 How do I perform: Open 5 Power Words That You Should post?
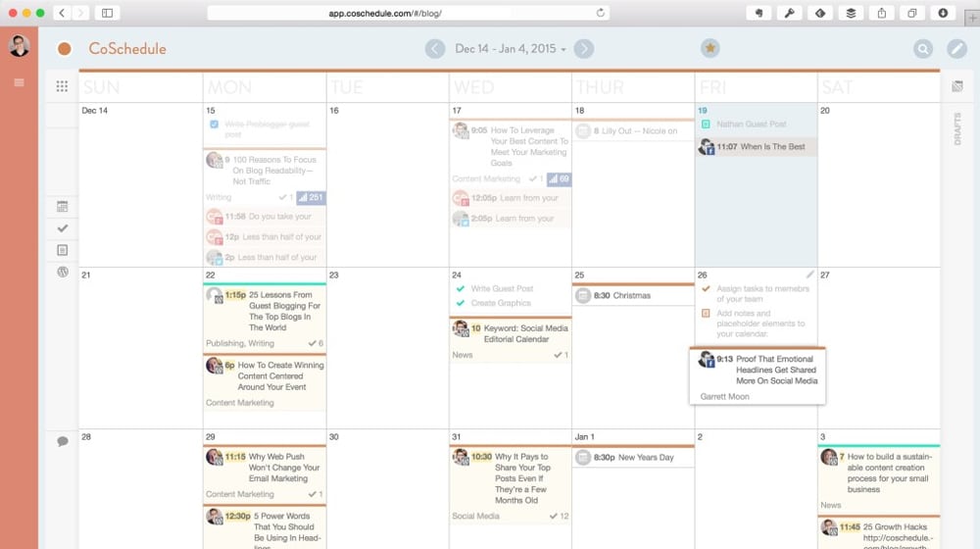pyautogui.click(x=265, y=528)
